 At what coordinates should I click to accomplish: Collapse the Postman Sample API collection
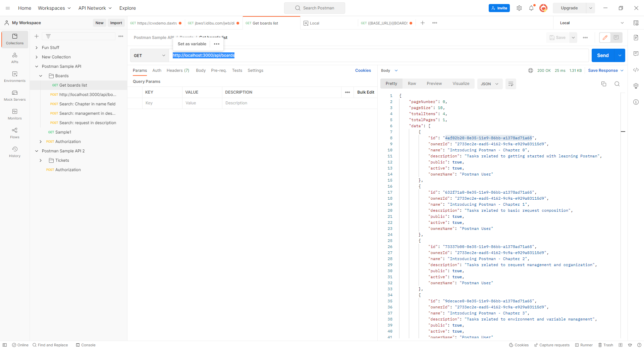coord(37,66)
